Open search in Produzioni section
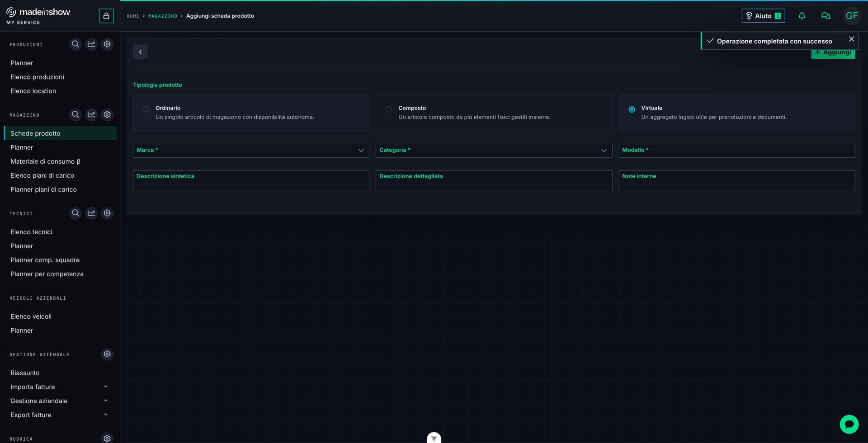Image resolution: width=868 pixels, height=443 pixels. pos(75,44)
